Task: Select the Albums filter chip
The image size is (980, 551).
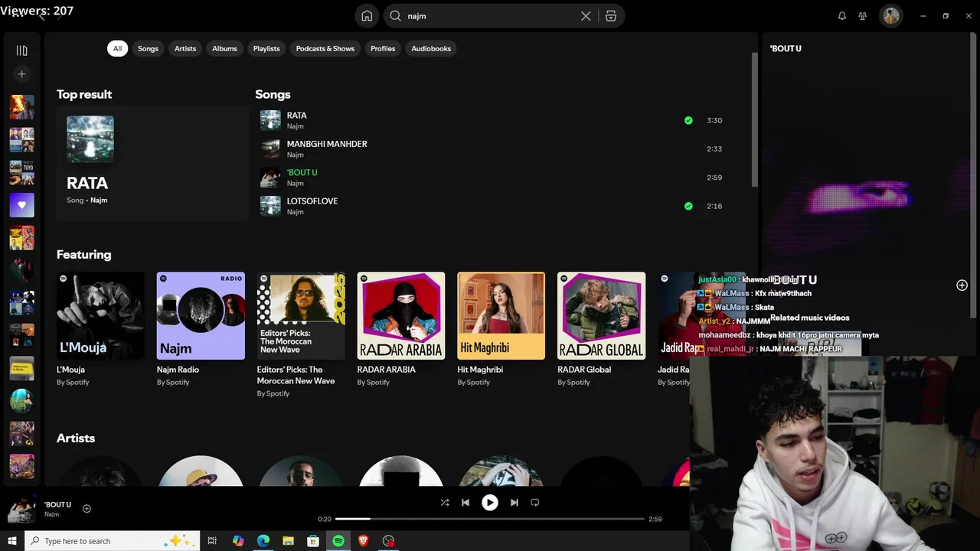Action: [x=224, y=48]
